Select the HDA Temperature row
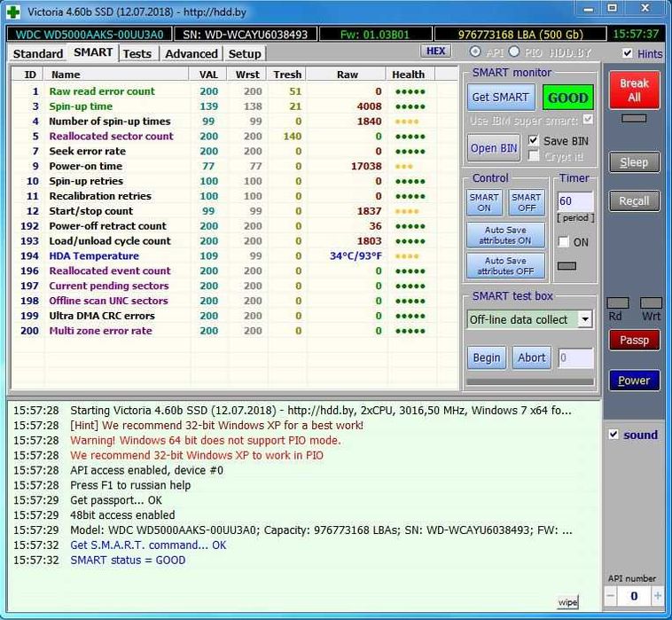This screenshot has height=620, width=672. coord(234,256)
